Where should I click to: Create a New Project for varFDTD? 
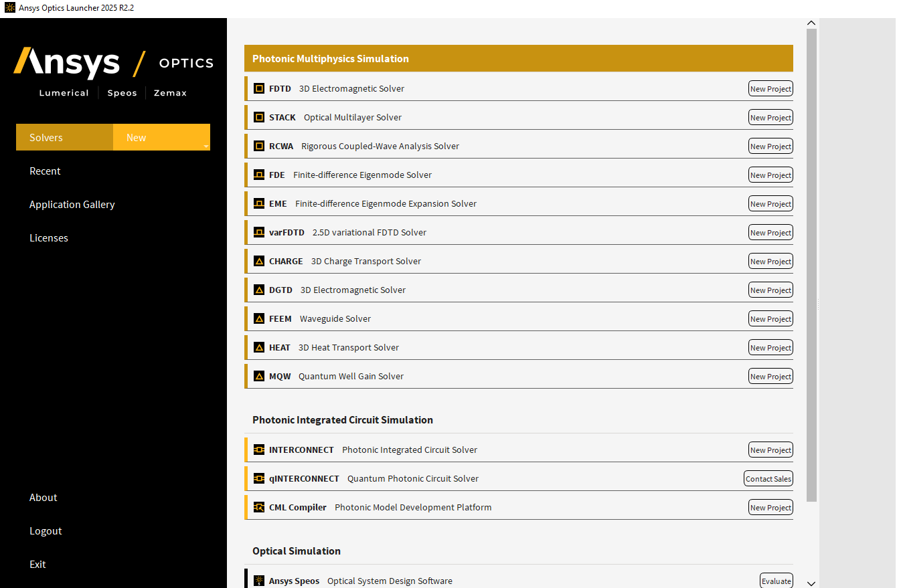tap(770, 233)
